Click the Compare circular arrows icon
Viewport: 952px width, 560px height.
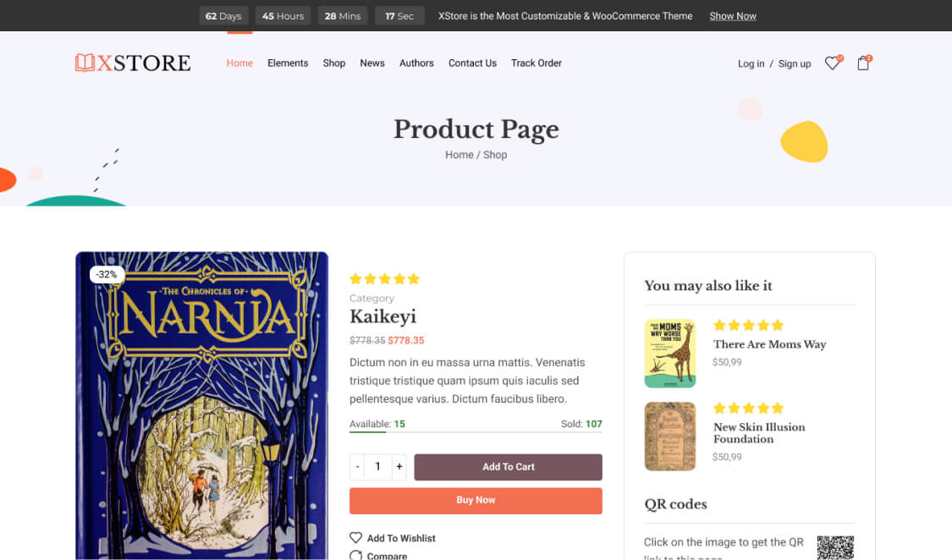pos(356,555)
